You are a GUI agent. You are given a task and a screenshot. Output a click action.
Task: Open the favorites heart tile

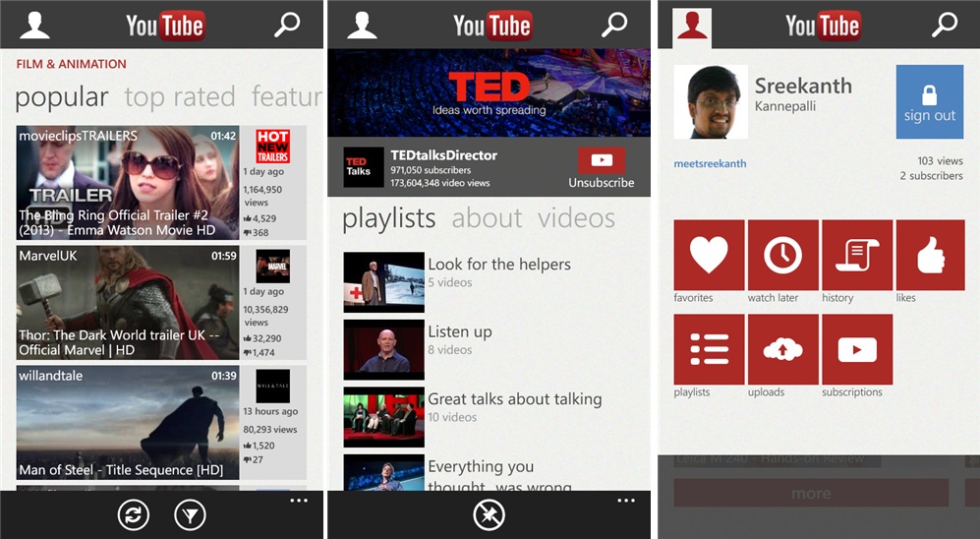[x=709, y=256]
